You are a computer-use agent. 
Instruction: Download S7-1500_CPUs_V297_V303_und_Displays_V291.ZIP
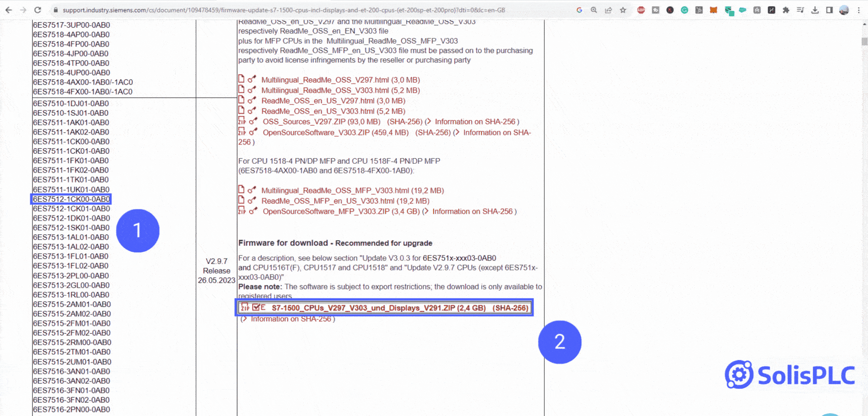(x=378, y=308)
